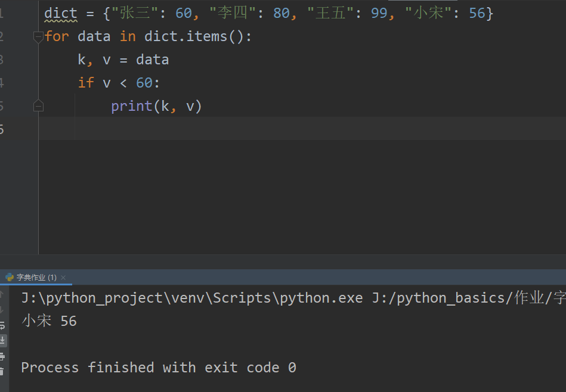566x392 pixels.
Task: Toggle soft-wrap in the run console
Action: [x=2, y=325]
